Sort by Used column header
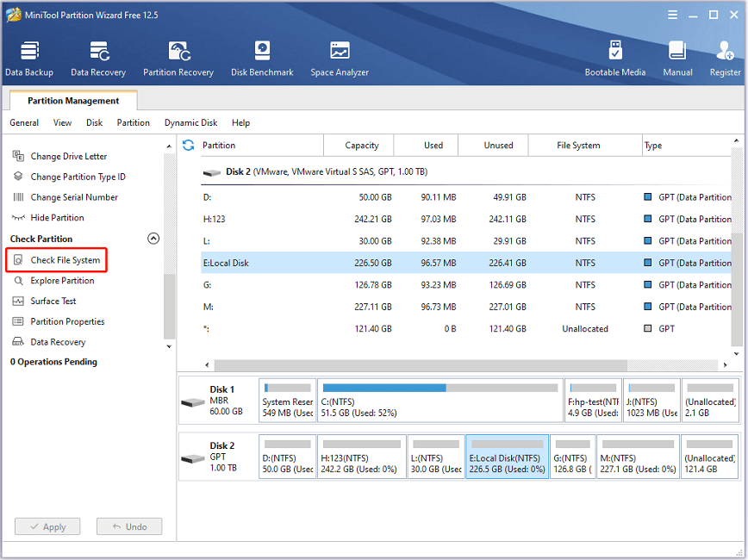The height and width of the screenshot is (560, 748). click(426, 145)
